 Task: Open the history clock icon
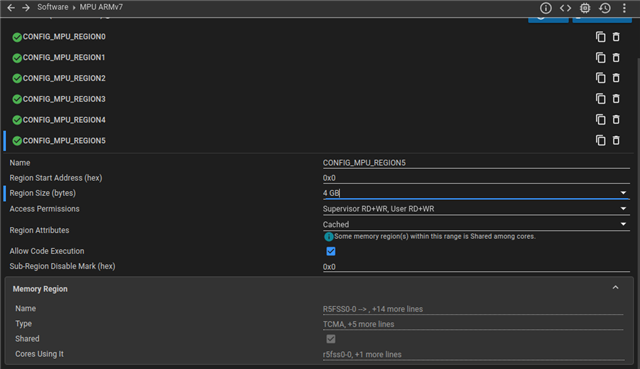605,8
